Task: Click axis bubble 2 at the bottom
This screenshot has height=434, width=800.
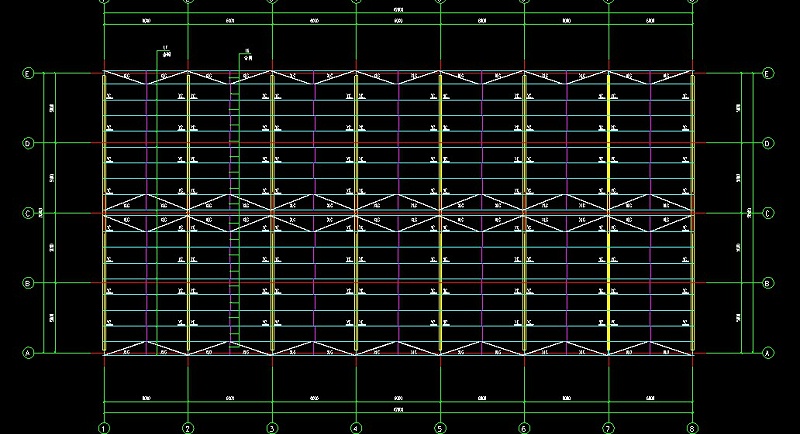Action: [x=188, y=428]
